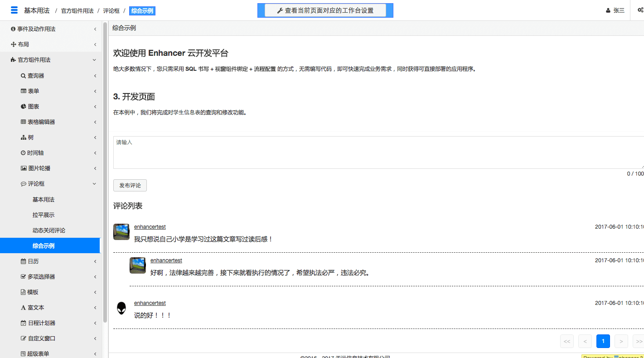Click the sitemap icon beside 树
The width and height of the screenshot is (644, 358).
(24, 137)
